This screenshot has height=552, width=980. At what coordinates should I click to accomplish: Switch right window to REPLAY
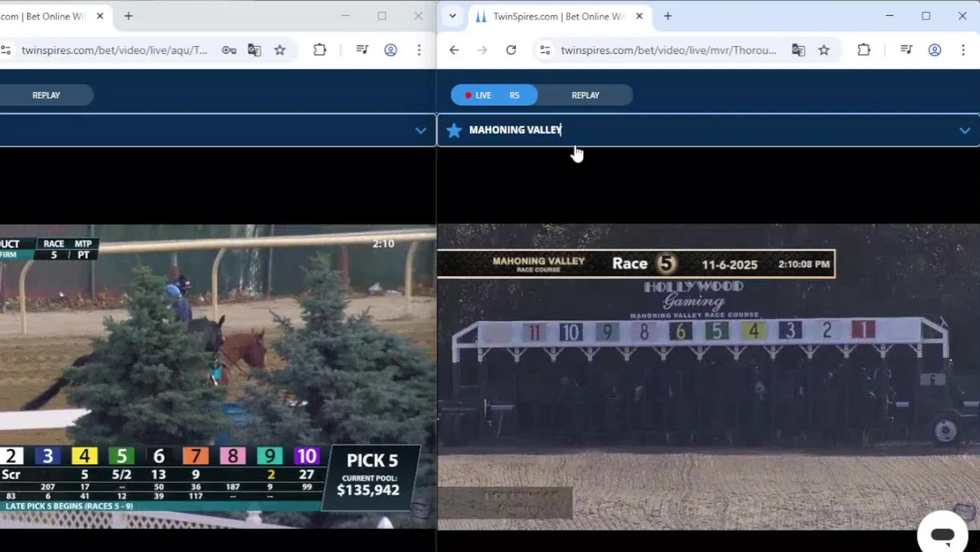[x=585, y=95]
